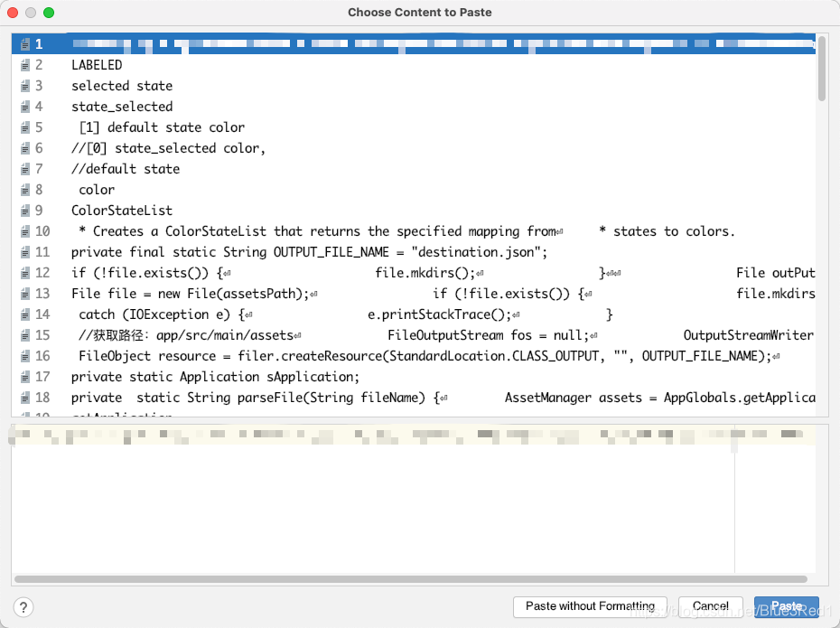Click the clipboard icon of row 17
The height and width of the screenshot is (628, 840).
click(25, 377)
